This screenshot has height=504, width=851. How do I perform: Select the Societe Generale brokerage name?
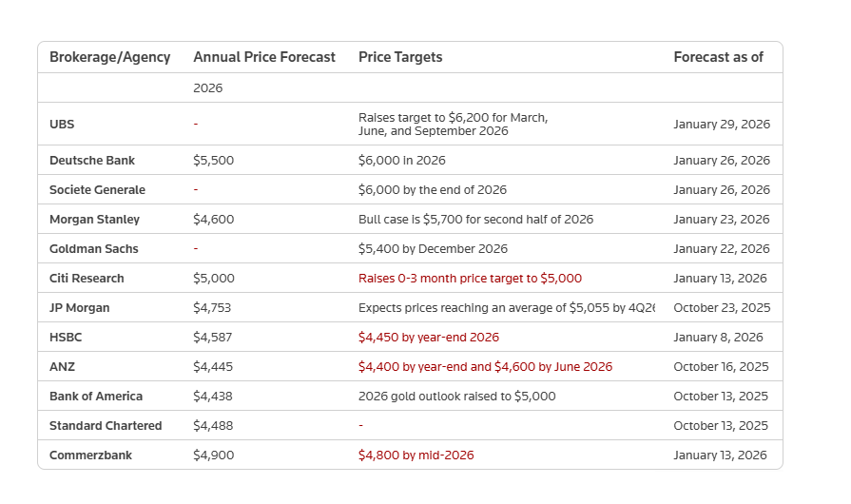coord(97,190)
